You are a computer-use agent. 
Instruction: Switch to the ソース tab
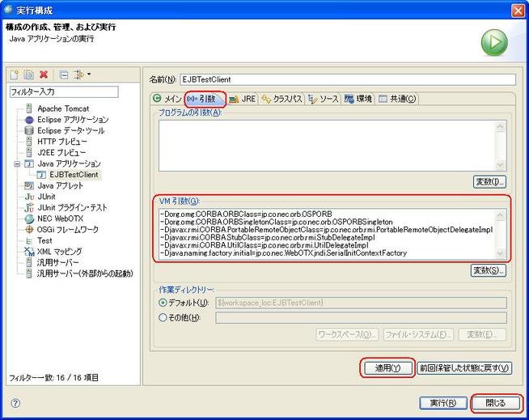323,99
